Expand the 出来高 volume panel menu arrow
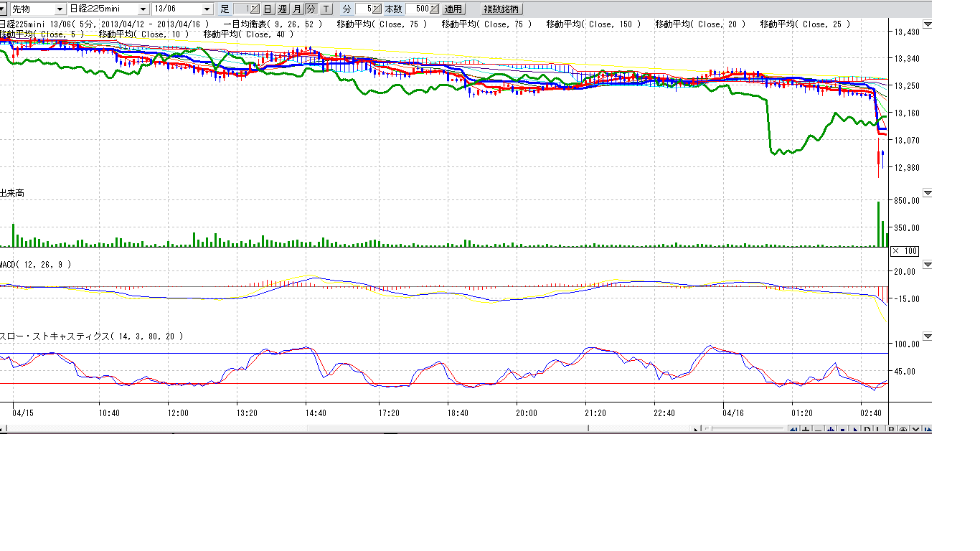Viewport: 980px width, 551px height. pyautogui.click(x=928, y=193)
